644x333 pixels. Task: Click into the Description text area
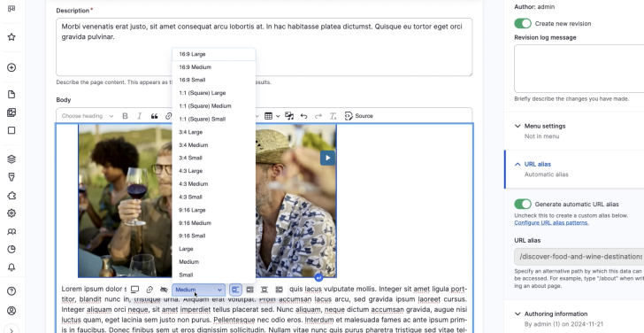264,47
